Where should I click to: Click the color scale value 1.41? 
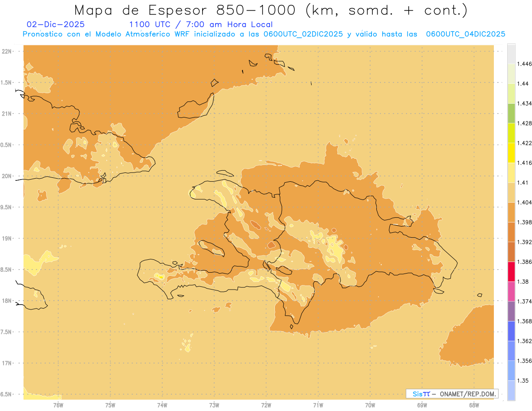click(x=524, y=182)
